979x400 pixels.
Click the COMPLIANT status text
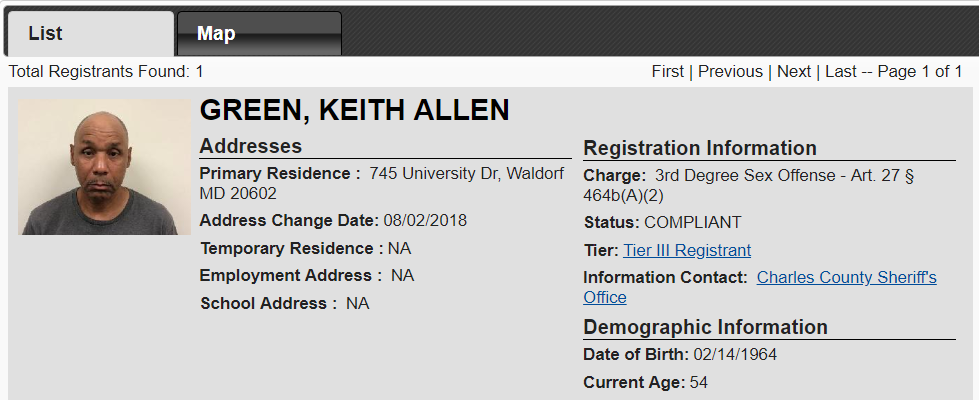(x=692, y=223)
